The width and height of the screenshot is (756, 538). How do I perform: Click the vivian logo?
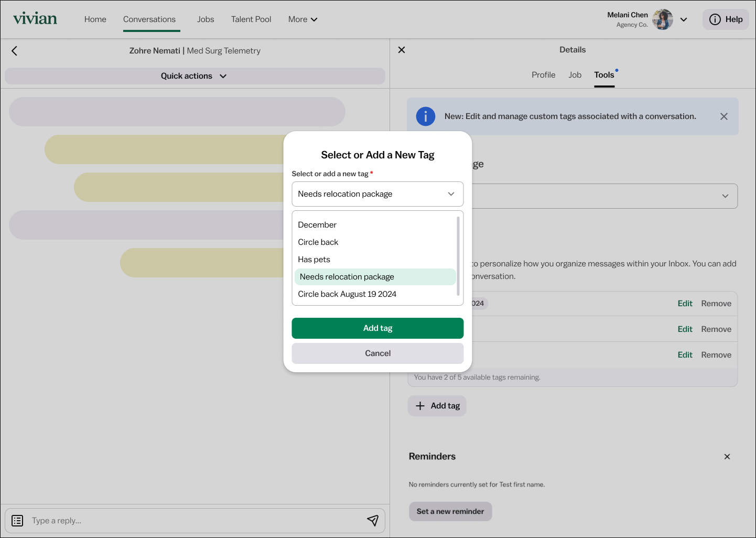[35, 19]
